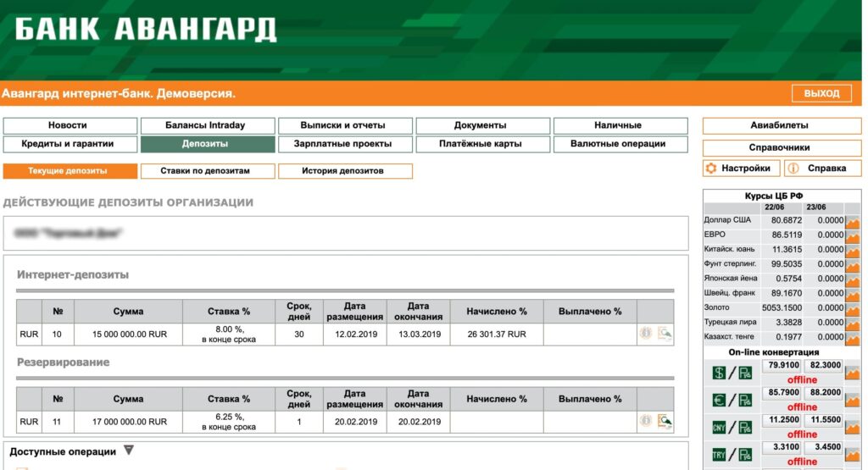The width and height of the screenshot is (868, 470).
Task: Click the accrued 26 301.37 RUR cell
Action: pyautogui.click(x=497, y=335)
